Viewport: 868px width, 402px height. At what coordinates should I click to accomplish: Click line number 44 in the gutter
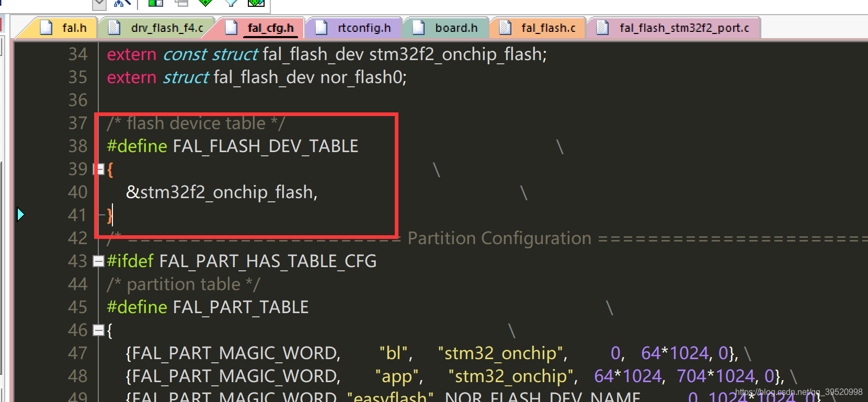(x=78, y=284)
